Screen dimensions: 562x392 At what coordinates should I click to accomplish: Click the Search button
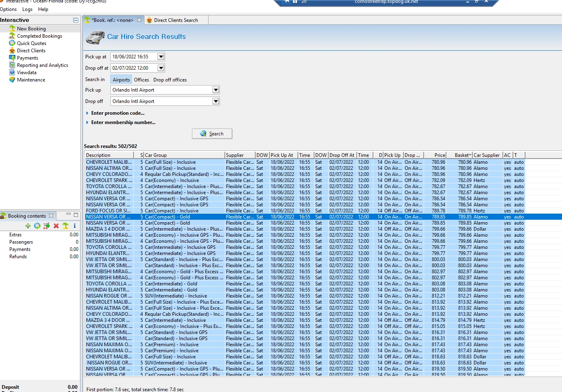click(212, 134)
